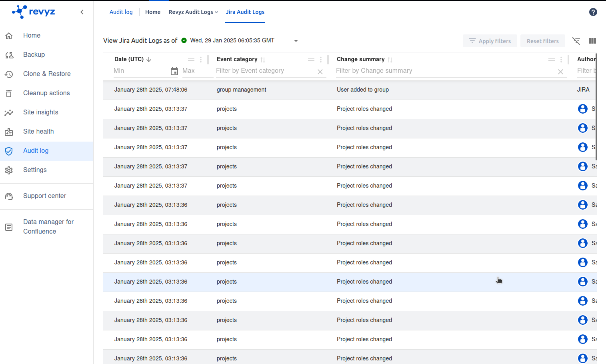Switch to the Jira Audit Logs tab
The height and width of the screenshot is (364, 606).
point(245,12)
